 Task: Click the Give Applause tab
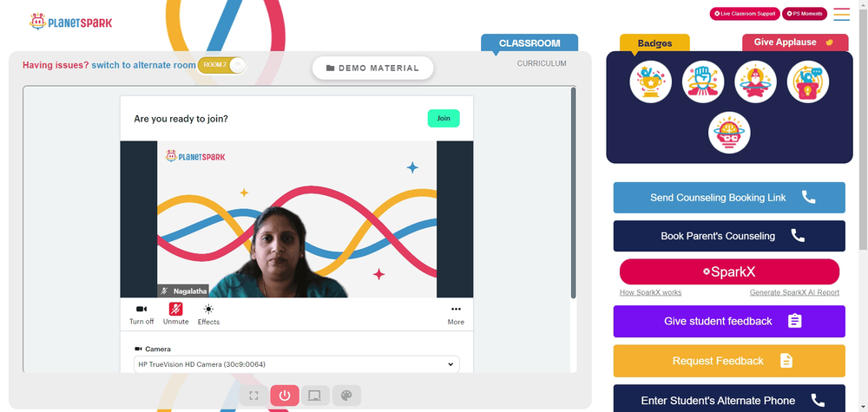pos(795,42)
